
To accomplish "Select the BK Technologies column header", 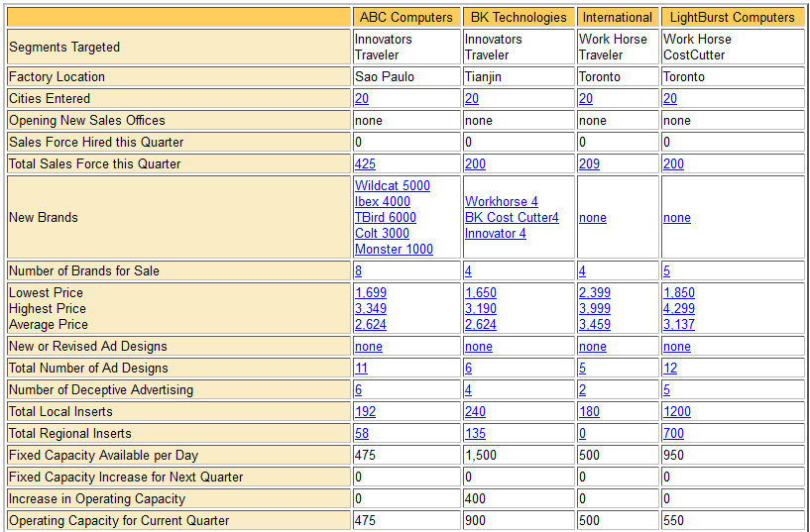I will (519, 18).
